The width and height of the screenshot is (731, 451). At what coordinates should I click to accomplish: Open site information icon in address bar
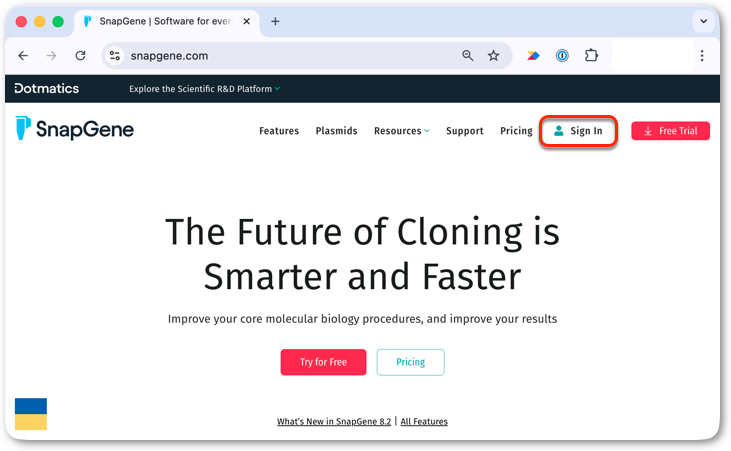(115, 56)
